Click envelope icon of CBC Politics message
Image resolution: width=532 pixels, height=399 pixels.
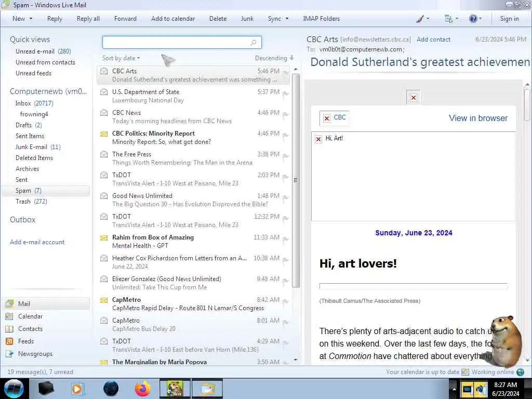(x=104, y=134)
